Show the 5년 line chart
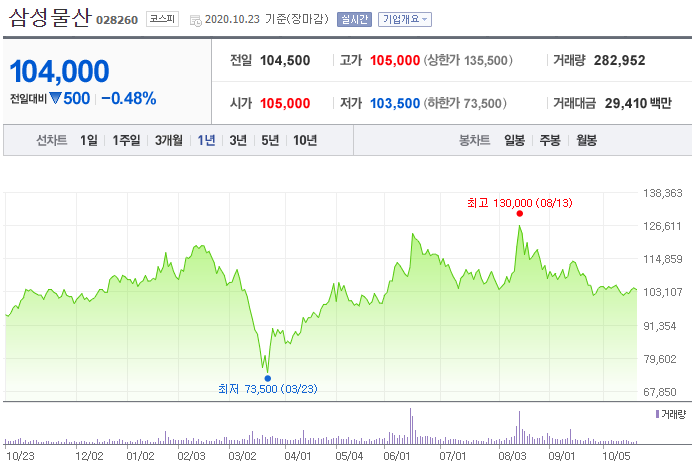The width and height of the screenshot is (692, 467). (270, 140)
